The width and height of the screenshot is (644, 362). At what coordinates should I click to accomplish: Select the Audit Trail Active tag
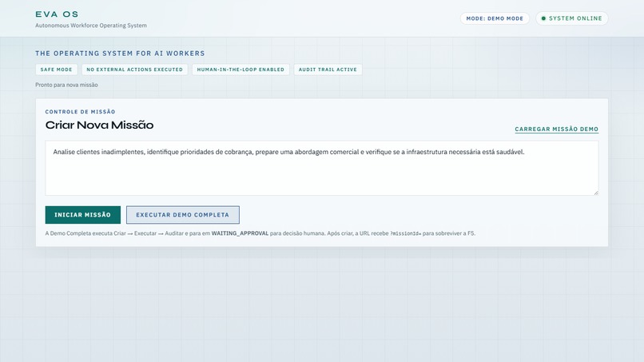click(x=328, y=70)
